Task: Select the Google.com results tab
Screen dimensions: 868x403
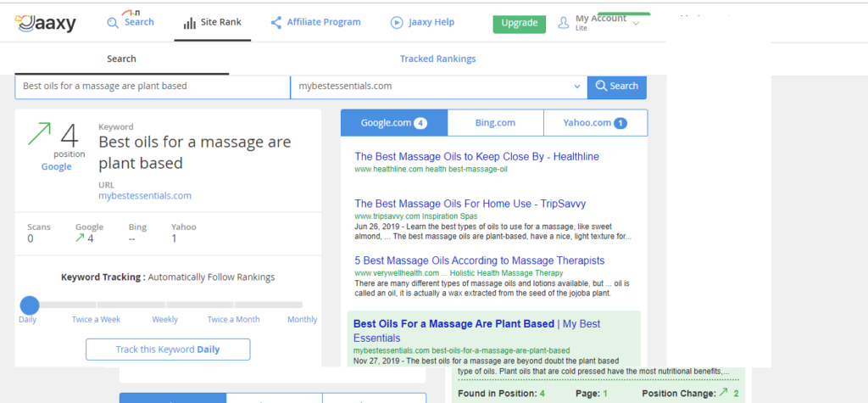Action: 393,123
